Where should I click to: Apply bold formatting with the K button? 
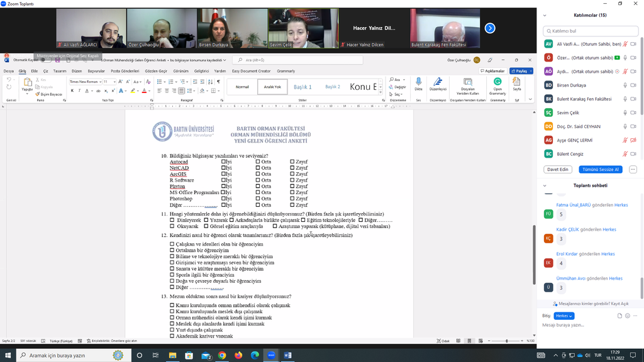(72, 90)
